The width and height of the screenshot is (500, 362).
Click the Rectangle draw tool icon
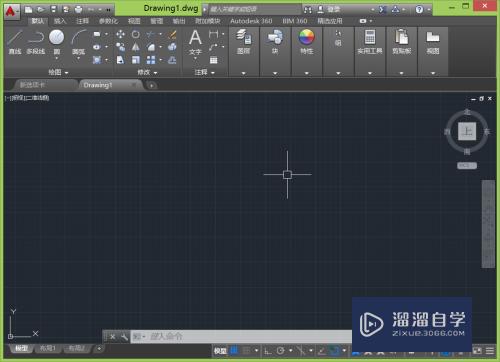pos(97,34)
